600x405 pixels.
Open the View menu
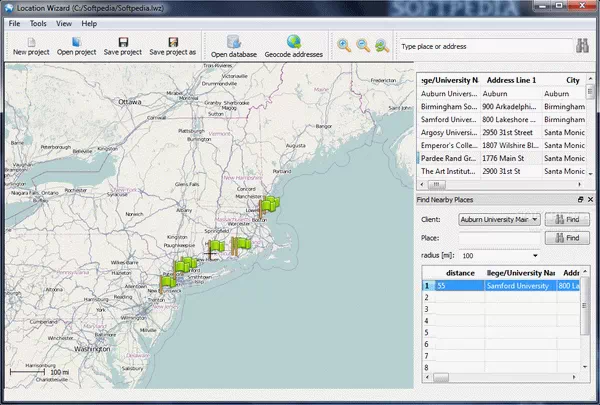pos(64,22)
